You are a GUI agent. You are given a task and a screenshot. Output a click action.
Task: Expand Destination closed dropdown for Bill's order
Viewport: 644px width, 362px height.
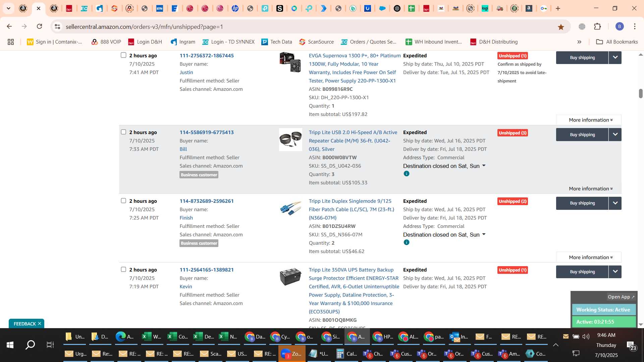(484, 166)
